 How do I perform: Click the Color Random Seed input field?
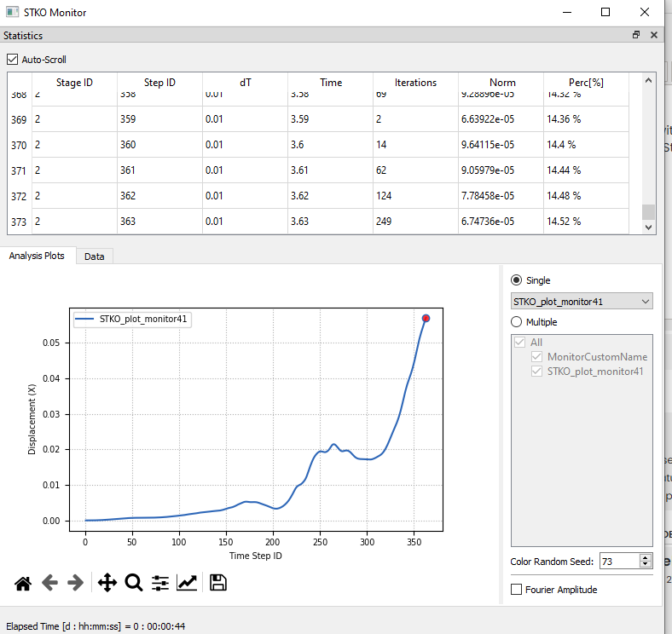[619, 562]
